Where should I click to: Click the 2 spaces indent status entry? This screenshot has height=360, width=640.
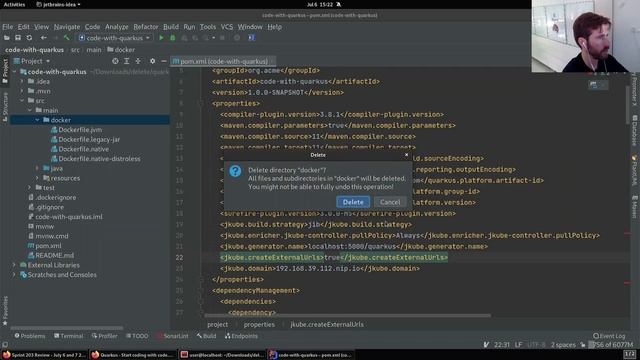563,345
